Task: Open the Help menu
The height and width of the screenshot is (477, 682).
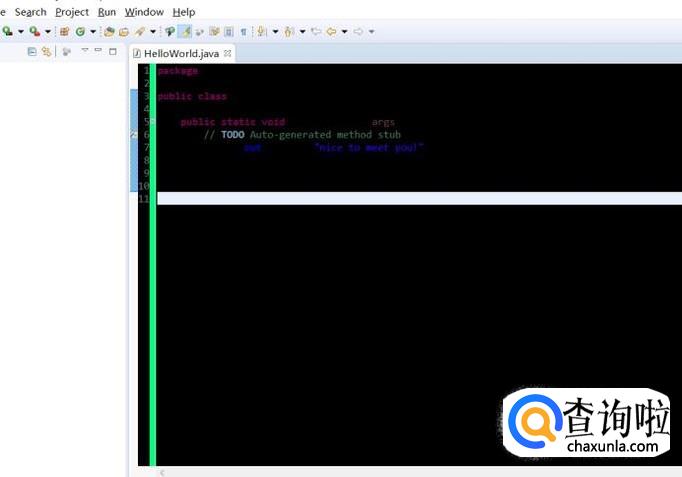Action: pyautogui.click(x=184, y=12)
